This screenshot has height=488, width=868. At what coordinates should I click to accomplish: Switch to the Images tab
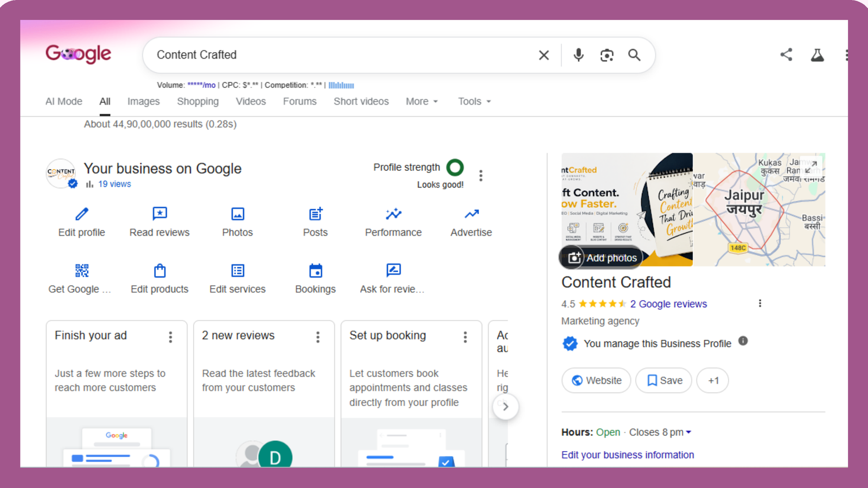coord(143,101)
